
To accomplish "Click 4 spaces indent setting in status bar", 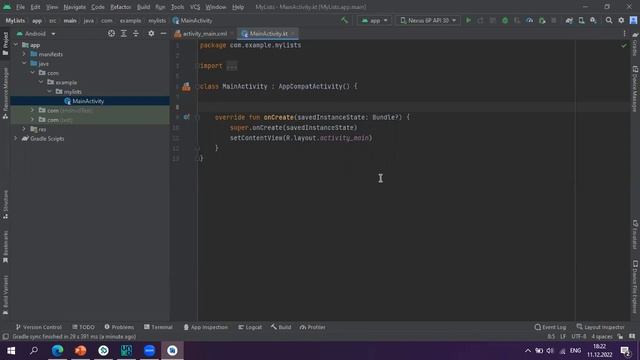I will click(602, 337).
